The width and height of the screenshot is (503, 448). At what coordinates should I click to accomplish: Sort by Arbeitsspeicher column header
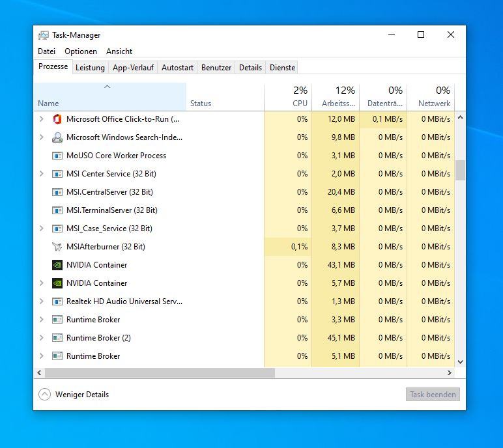[336, 97]
